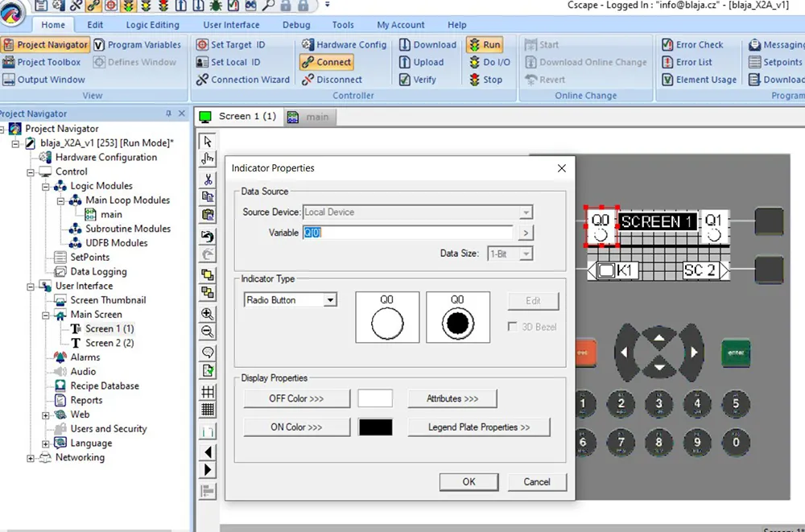
Task: Click the Paste clipboard icon
Action: (208, 215)
